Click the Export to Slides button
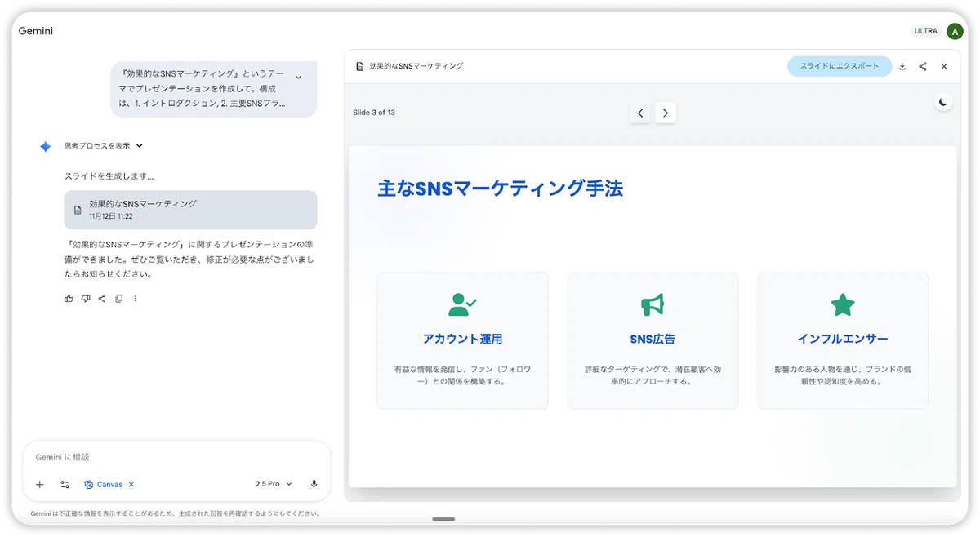Image resolution: width=980 pixels, height=537 pixels. [840, 66]
